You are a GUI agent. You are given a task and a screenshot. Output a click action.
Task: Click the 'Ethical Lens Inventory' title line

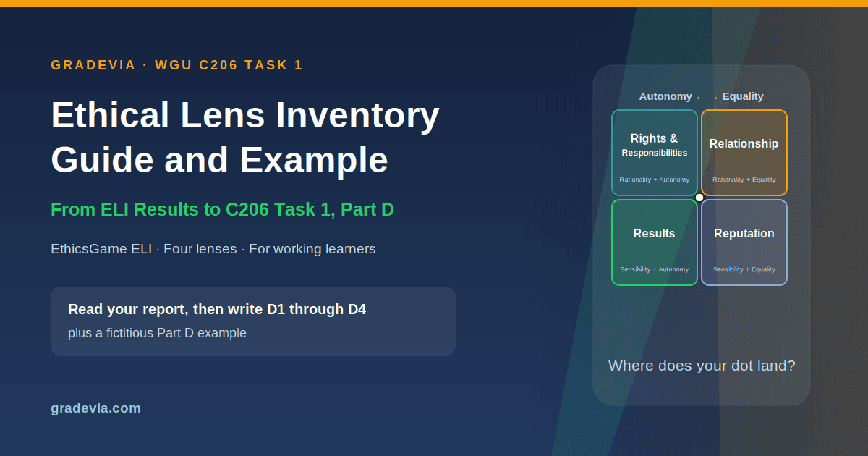pos(245,116)
